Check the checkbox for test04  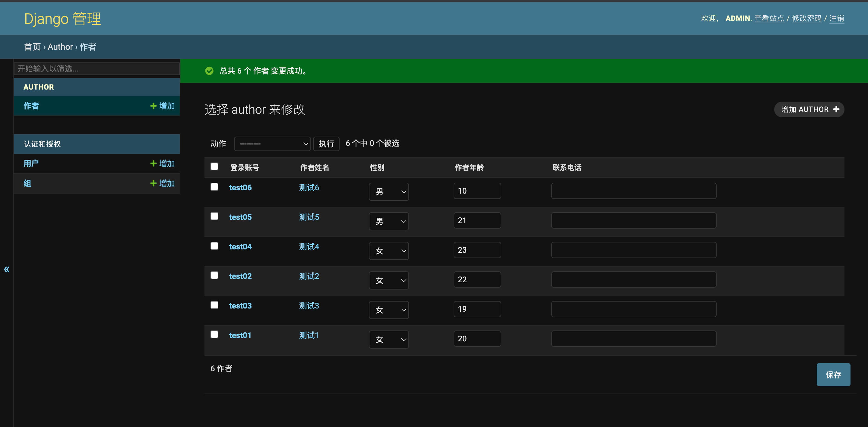pyautogui.click(x=214, y=246)
